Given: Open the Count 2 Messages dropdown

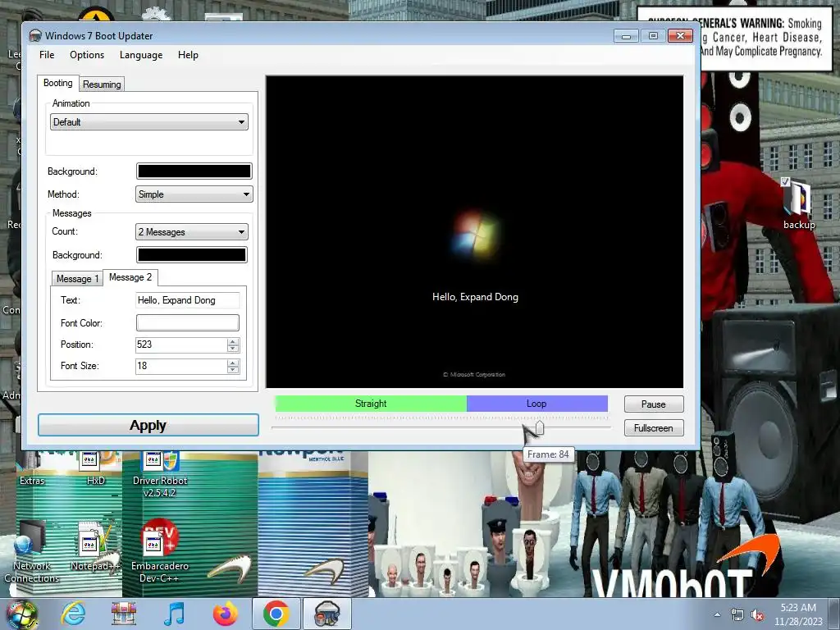Looking at the screenshot, I should (x=192, y=232).
